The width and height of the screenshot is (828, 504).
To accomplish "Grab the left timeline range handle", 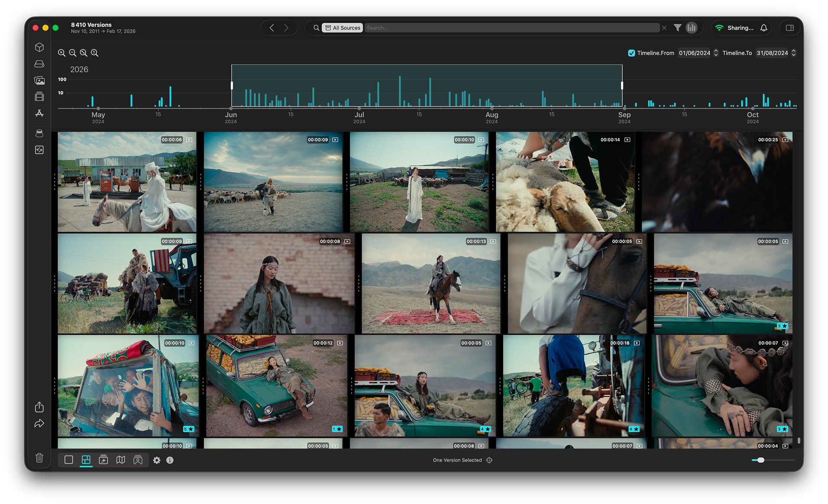I will coord(232,85).
